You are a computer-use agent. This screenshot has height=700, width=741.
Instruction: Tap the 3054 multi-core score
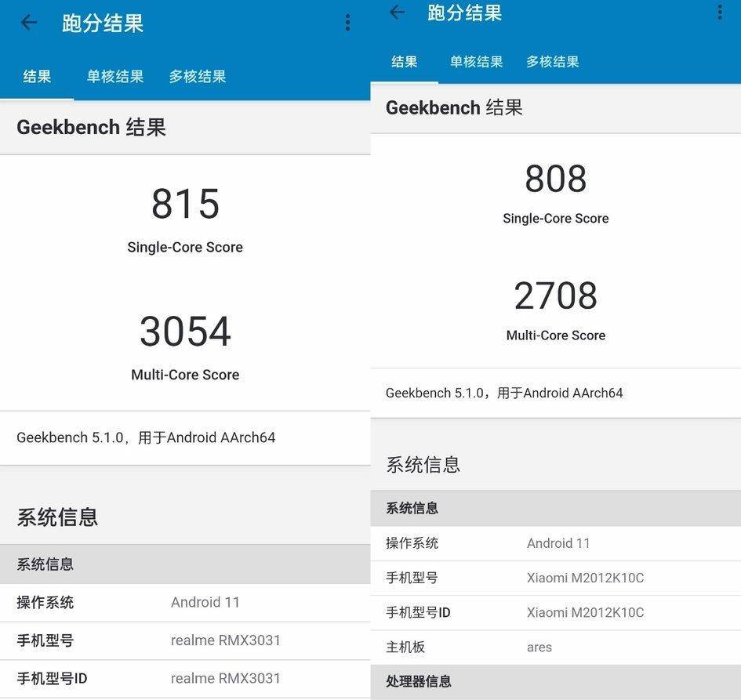coord(185,332)
